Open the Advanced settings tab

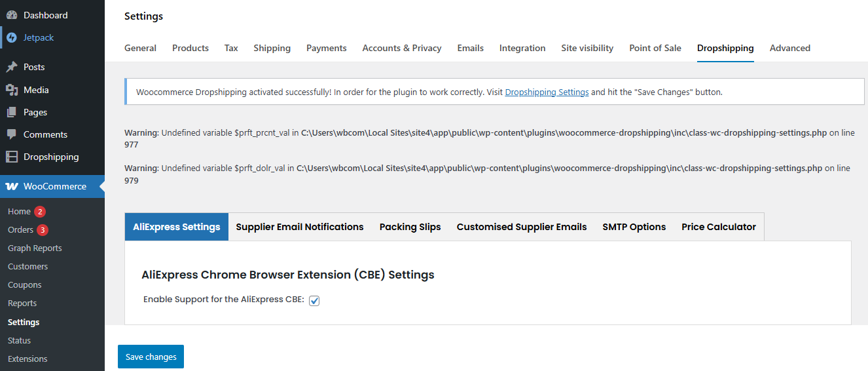click(789, 48)
